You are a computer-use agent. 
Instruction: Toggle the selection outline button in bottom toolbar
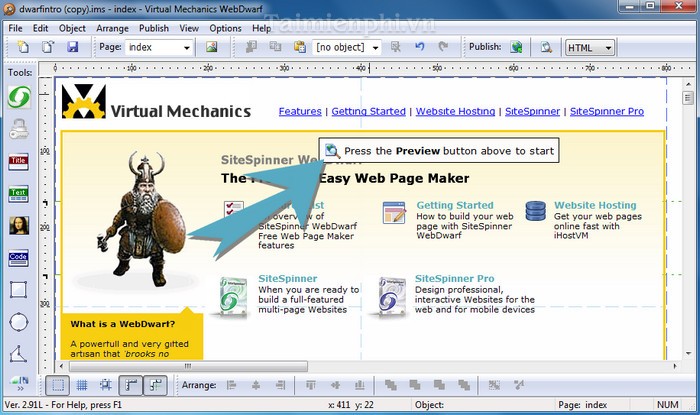[x=58, y=385]
